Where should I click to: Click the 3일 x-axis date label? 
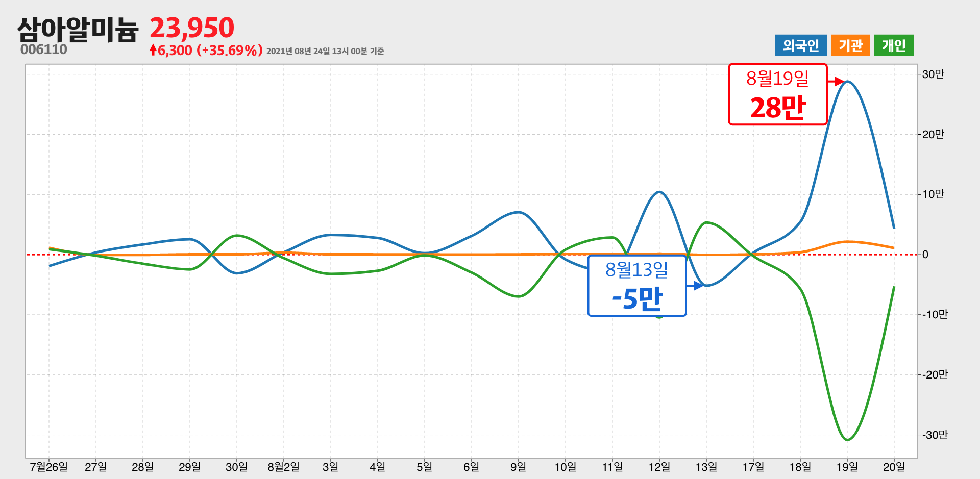click(331, 467)
